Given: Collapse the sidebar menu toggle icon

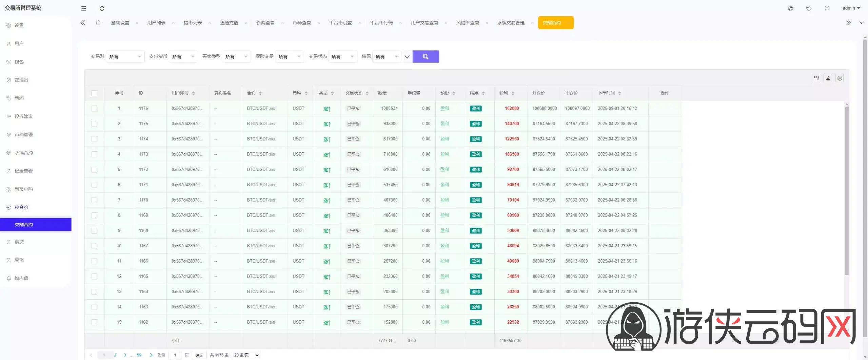Looking at the screenshot, I should (x=84, y=8).
